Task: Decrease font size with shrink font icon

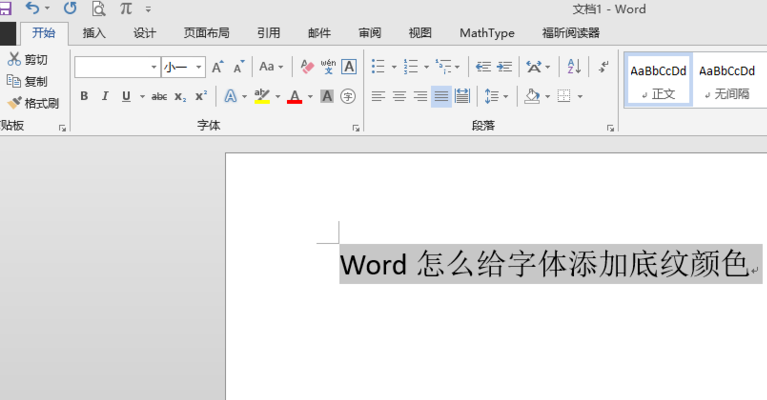Action: (239, 67)
